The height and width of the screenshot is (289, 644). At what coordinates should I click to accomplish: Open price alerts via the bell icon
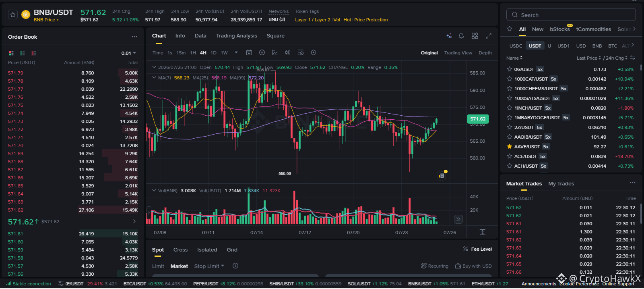click(x=461, y=36)
